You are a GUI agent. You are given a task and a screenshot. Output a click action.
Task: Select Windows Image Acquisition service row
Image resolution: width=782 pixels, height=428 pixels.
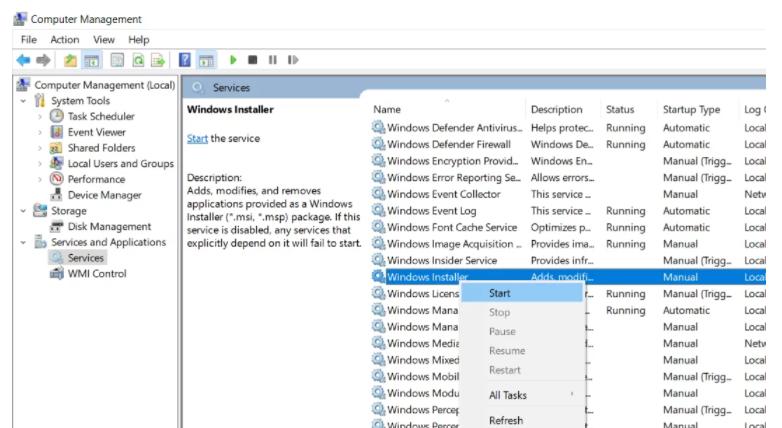click(569, 244)
